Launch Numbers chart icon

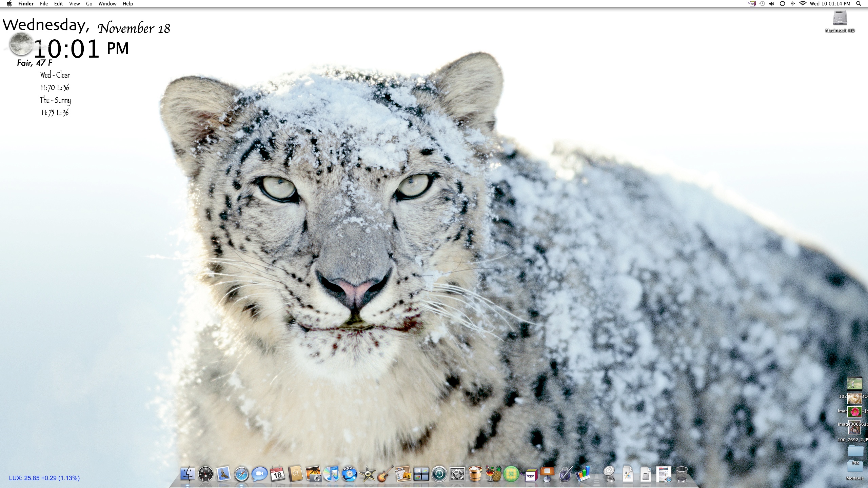pyautogui.click(x=583, y=473)
